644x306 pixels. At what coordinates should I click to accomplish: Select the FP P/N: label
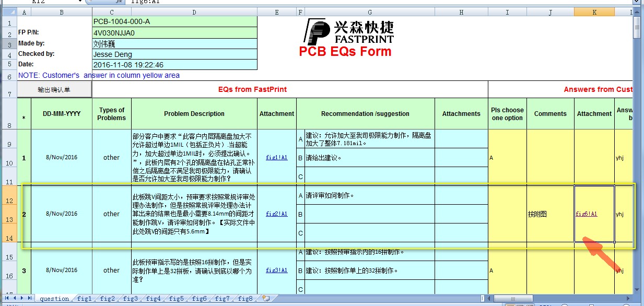pyautogui.click(x=29, y=32)
